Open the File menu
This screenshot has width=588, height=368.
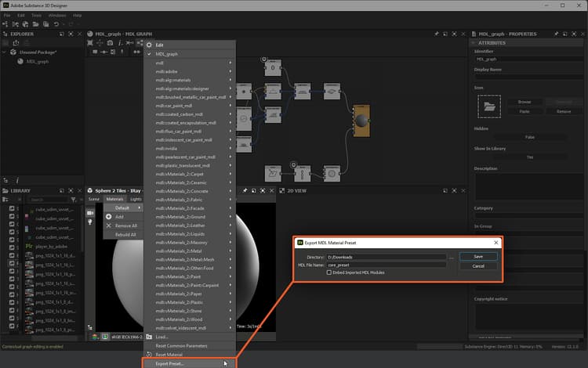[7, 16]
